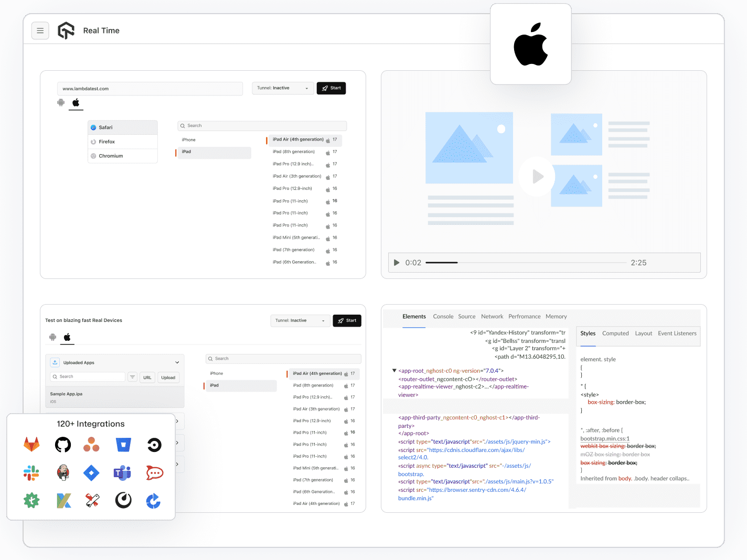Click the www.lambdatest.com URL field
The image size is (747, 560).
click(x=150, y=89)
